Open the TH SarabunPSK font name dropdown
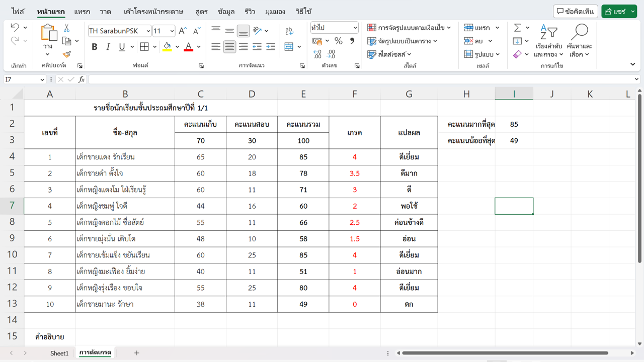 click(x=148, y=31)
